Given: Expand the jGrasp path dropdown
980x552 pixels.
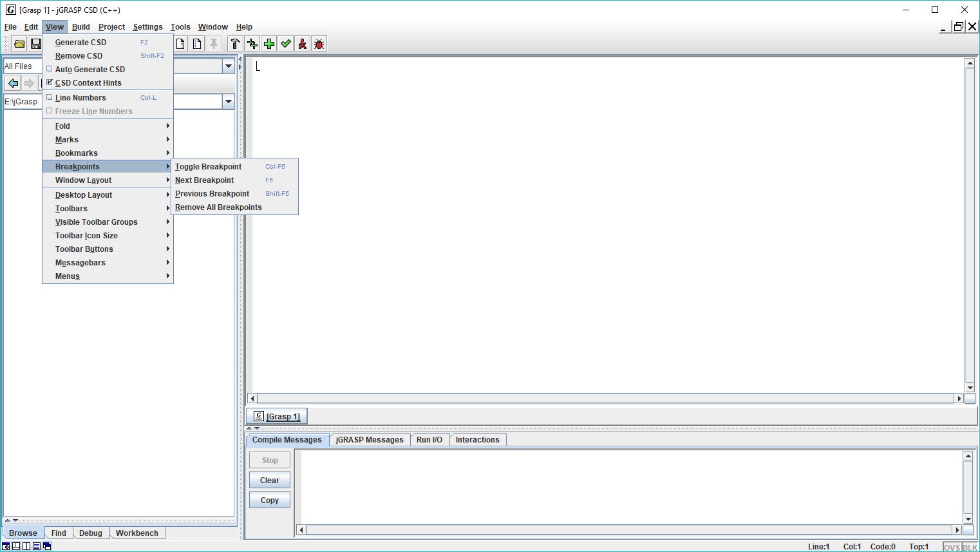Looking at the screenshot, I should [x=228, y=102].
